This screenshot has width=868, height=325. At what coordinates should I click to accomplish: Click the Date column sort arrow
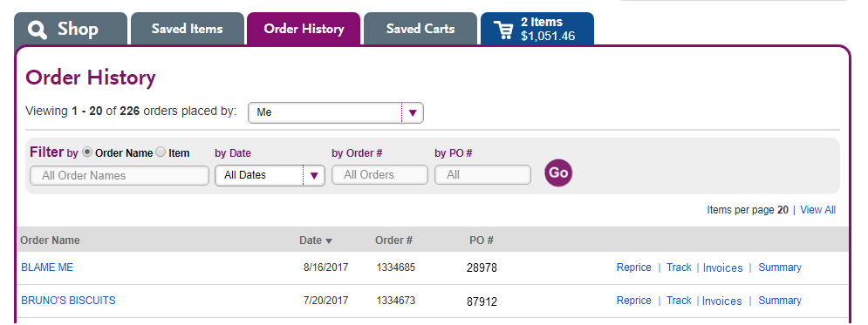(329, 241)
